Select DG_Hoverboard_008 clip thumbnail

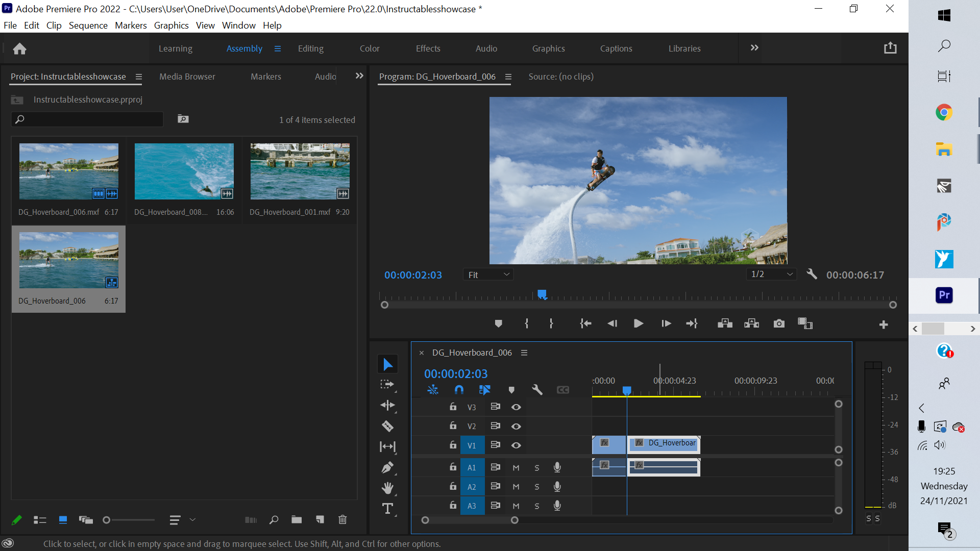tap(184, 171)
